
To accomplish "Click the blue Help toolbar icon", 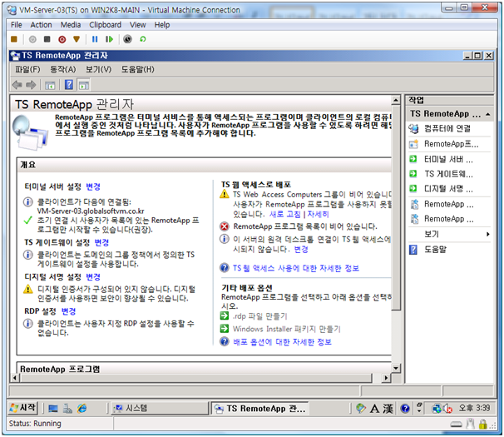I will pos(69,85).
